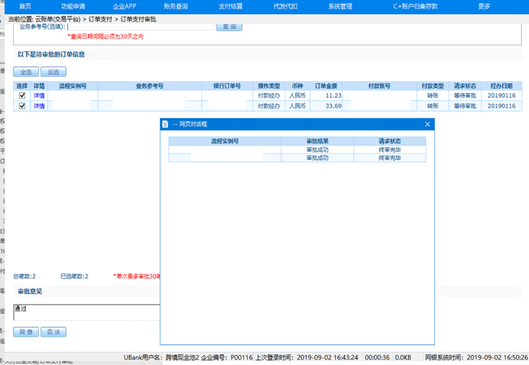This screenshot has height=365, width=529.
Task: Open the 代发代扣 menu
Action: [x=285, y=6]
